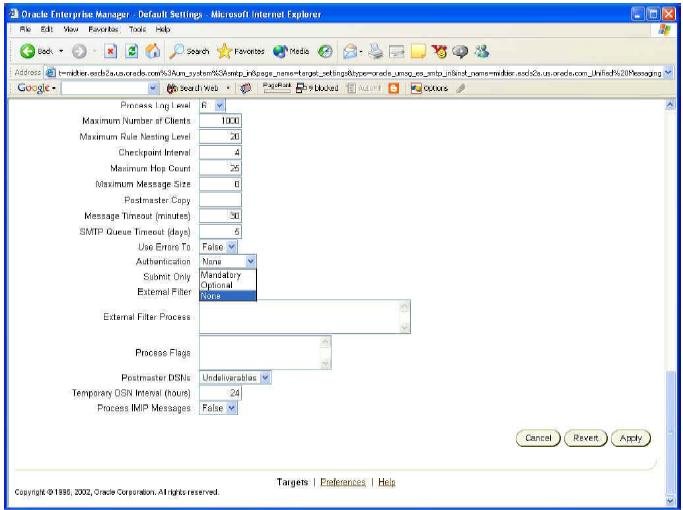Choose Optional in Authentication list

point(228,285)
